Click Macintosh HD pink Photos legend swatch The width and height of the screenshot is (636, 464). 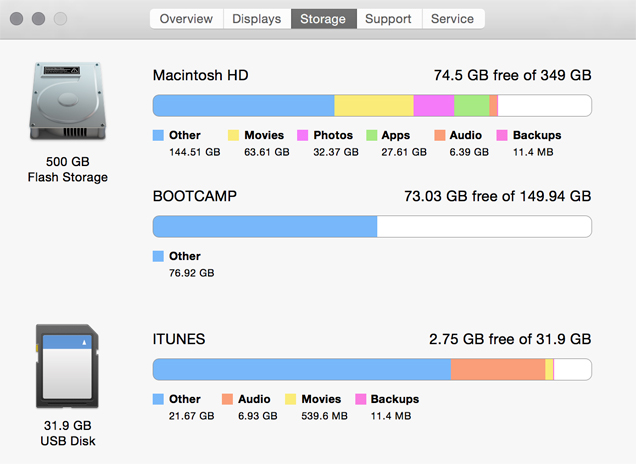tap(302, 135)
